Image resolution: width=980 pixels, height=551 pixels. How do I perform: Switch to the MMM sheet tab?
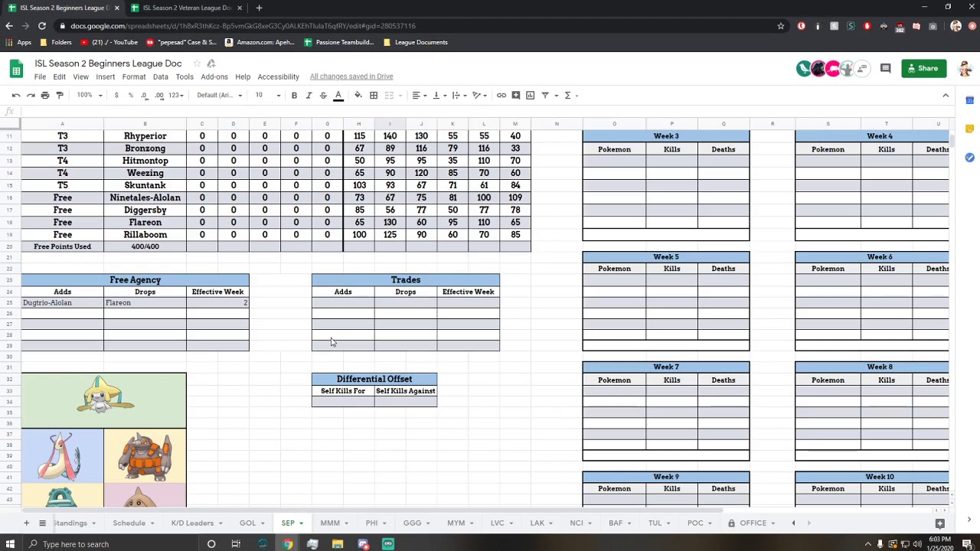tap(335, 523)
